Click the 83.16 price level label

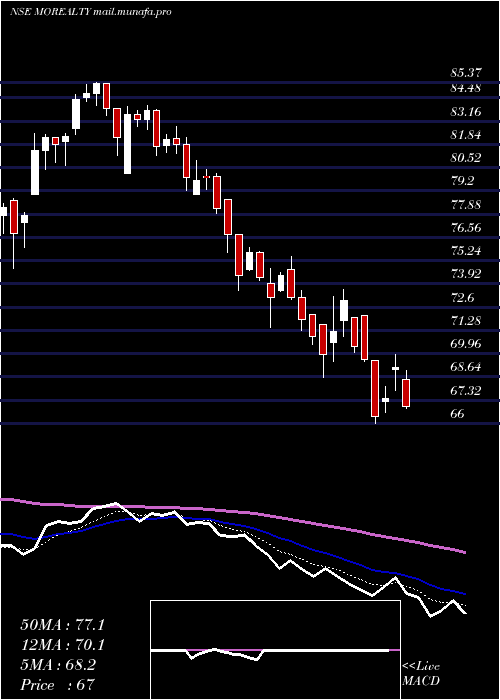tap(466, 112)
